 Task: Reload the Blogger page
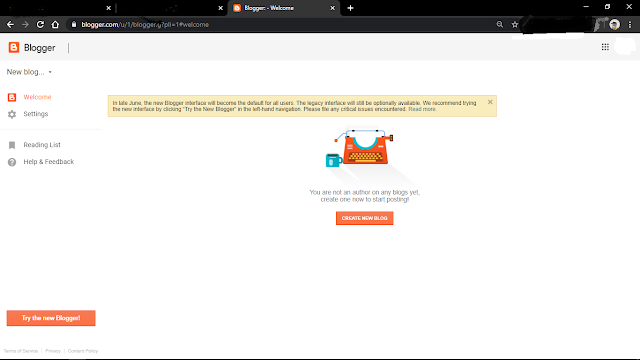pyautogui.click(x=40, y=24)
